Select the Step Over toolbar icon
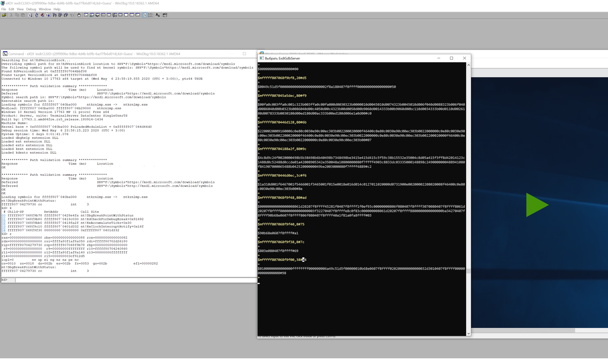 coord(60,15)
